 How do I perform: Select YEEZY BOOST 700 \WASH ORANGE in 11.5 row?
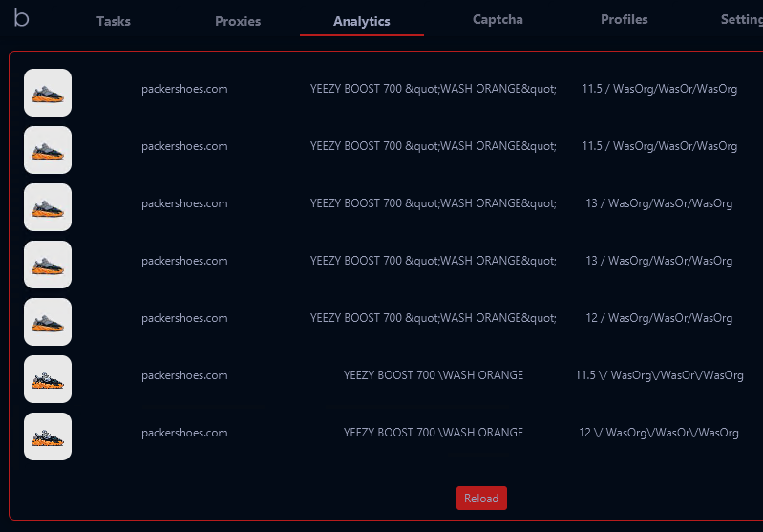click(x=434, y=375)
